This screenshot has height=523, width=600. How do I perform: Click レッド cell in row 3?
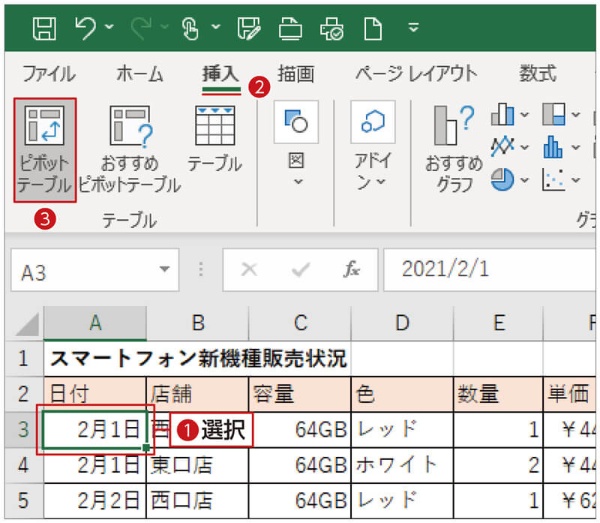[x=402, y=430]
